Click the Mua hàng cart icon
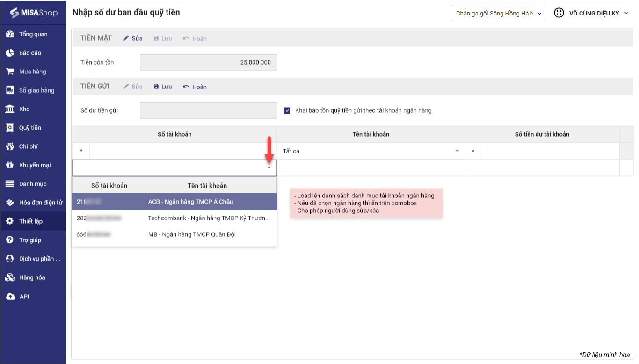This screenshot has height=364, width=639. coord(10,72)
